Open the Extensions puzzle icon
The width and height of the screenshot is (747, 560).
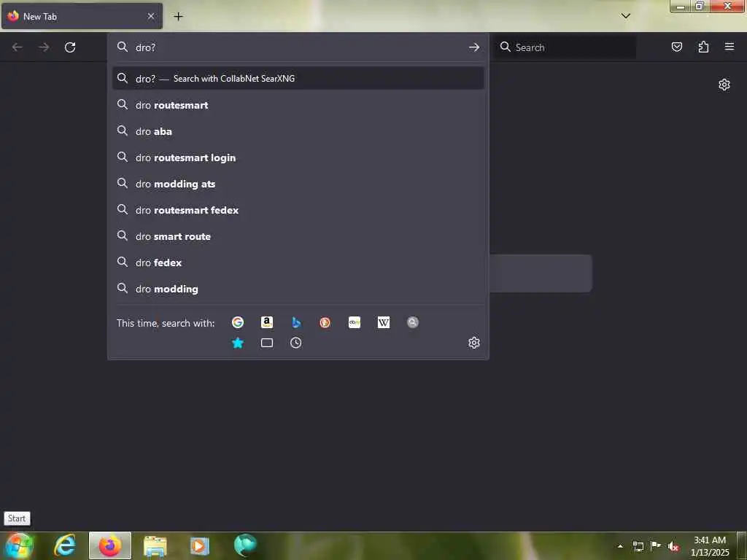(x=703, y=47)
